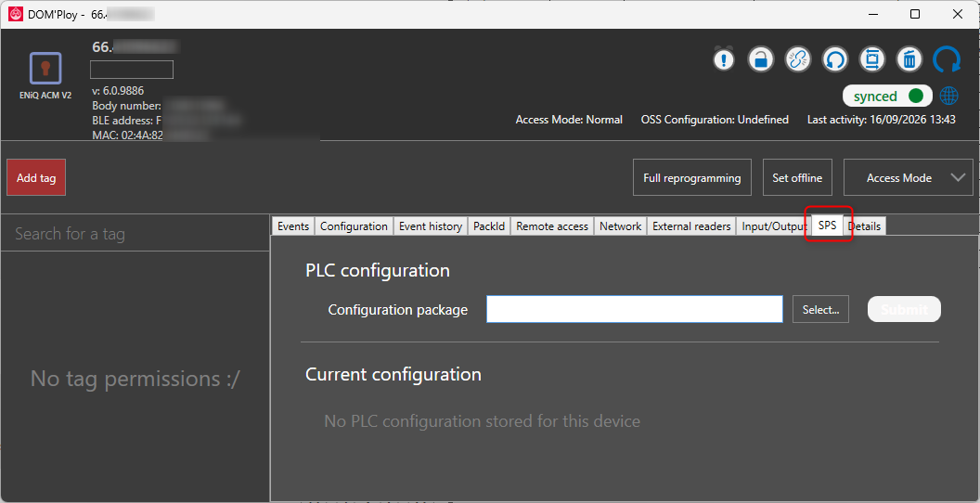Maximize the DOM'Ploy window
The height and width of the screenshot is (503, 980).
[914, 14]
